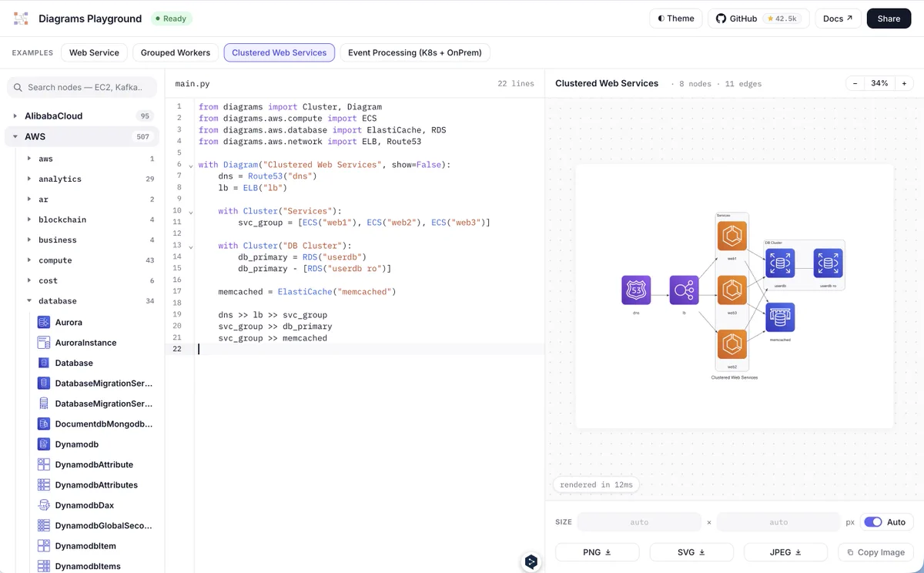Click the DynamodbDax node icon

[44, 505]
